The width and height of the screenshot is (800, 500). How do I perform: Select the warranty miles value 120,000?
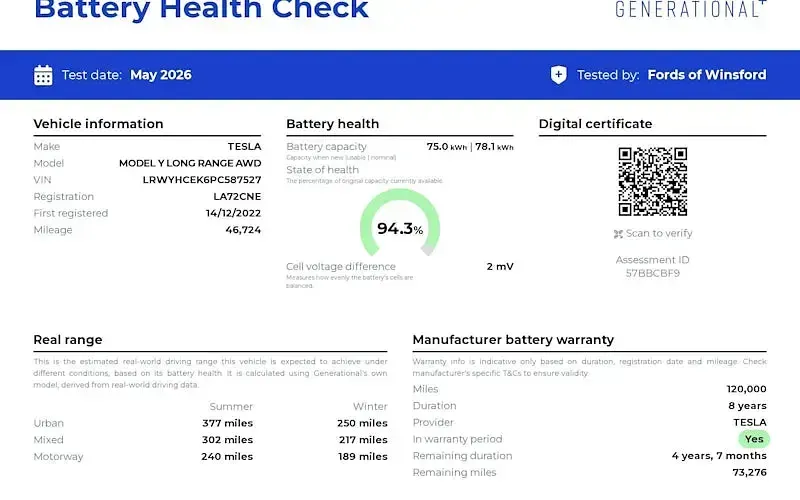[746, 389]
